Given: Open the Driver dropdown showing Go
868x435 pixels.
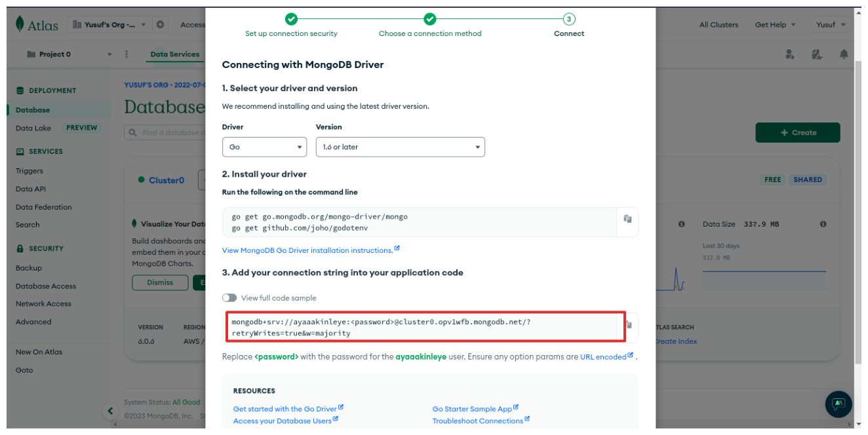Looking at the screenshot, I should (x=264, y=147).
